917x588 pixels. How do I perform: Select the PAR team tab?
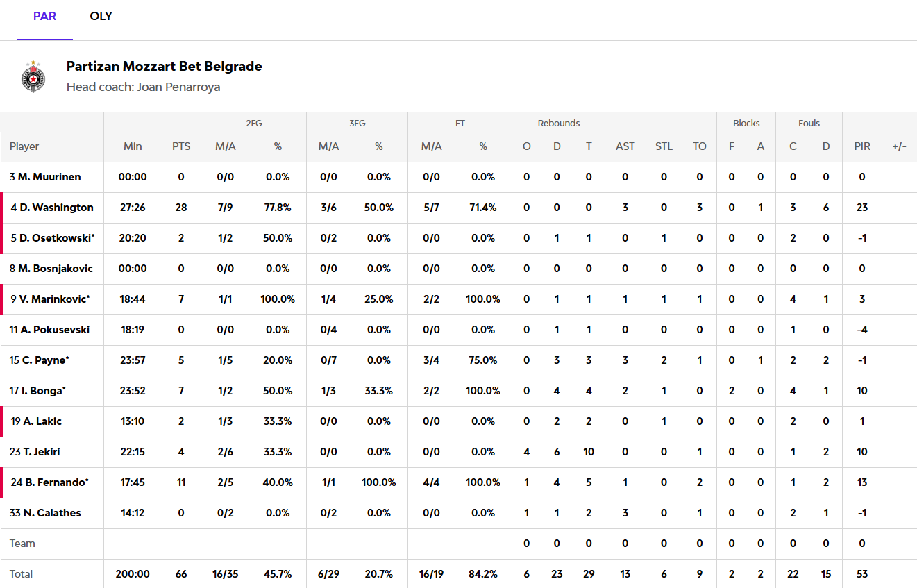point(44,16)
